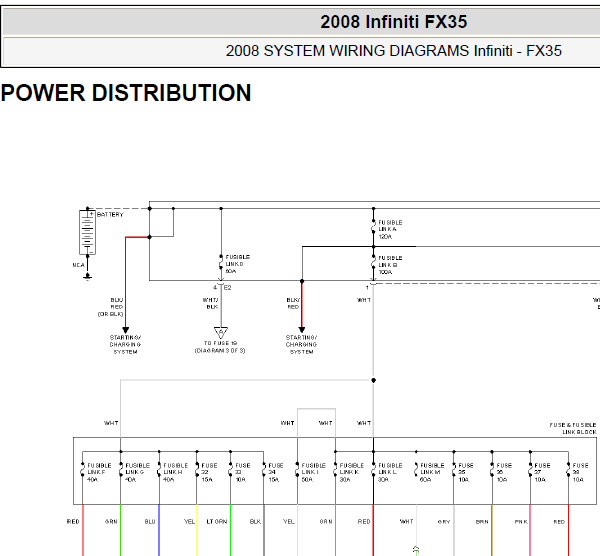Click the arrowhead on the BLK/RED wire
600x556 pixels.
click(x=302, y=330)
